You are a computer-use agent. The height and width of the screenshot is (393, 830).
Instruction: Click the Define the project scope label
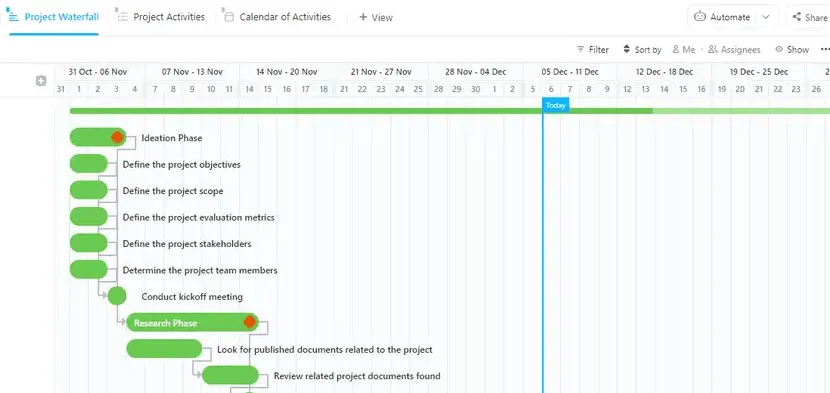tap(173, 191)
